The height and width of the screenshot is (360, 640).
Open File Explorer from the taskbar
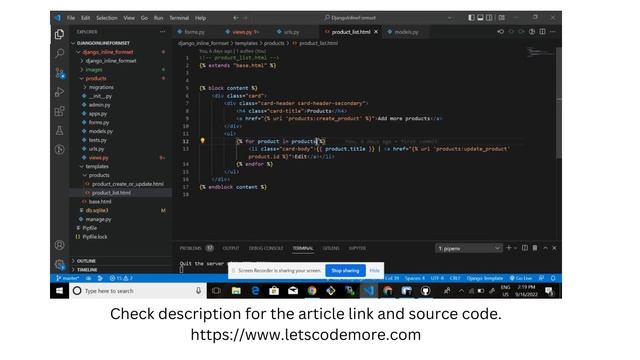236,291
